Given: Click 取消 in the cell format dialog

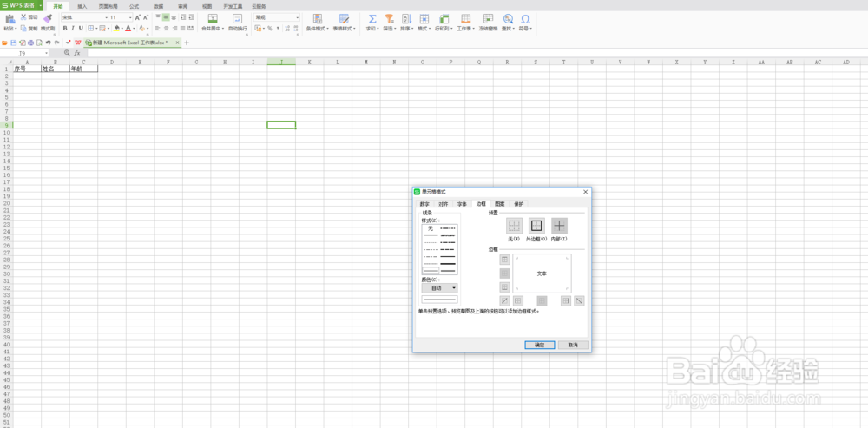Looking at the screenshot, I should [x=573, y=345].
